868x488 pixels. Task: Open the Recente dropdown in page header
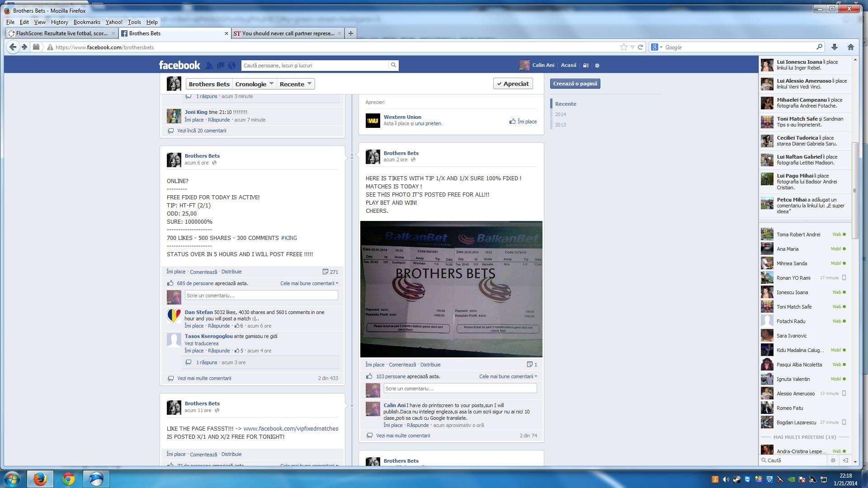[296, 84]
